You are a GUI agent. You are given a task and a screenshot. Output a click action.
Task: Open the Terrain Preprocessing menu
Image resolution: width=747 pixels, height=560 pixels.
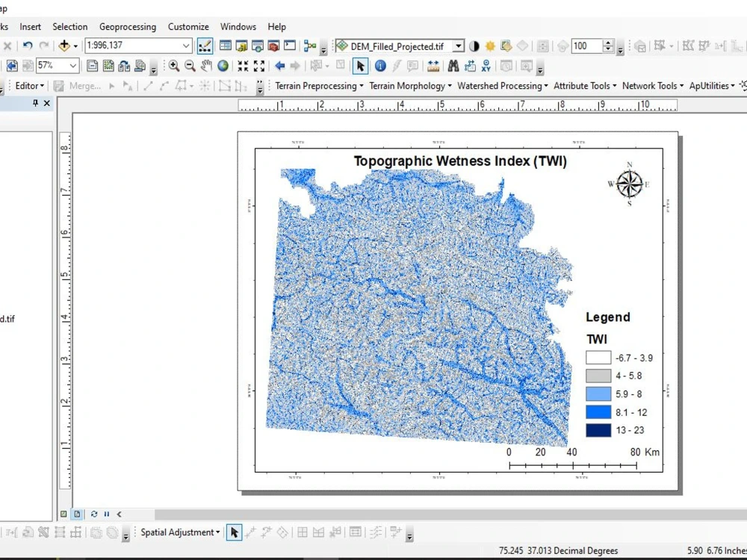(317, 85)
